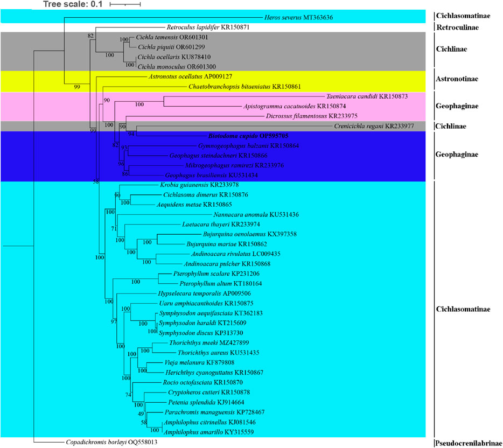Select bootstrap value 74 near Rocio octofasciata
Viewport: 503px width, 448px height.
tap(128, 395)
